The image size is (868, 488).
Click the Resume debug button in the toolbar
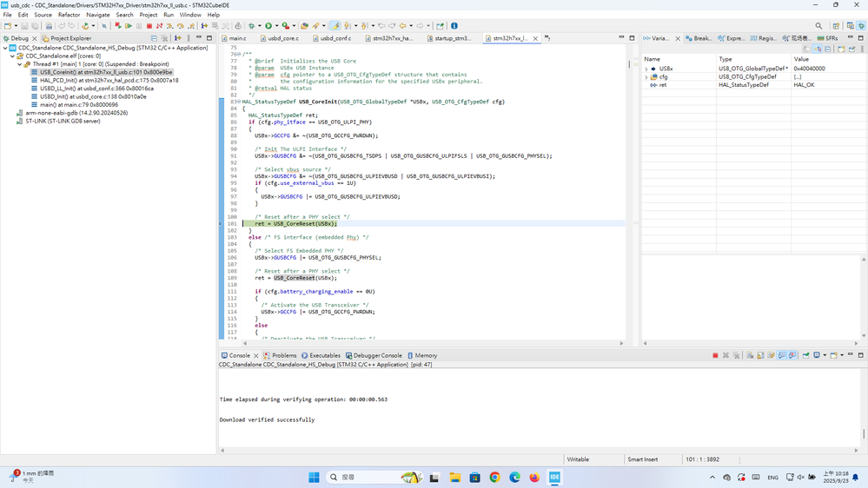[129, 26]
